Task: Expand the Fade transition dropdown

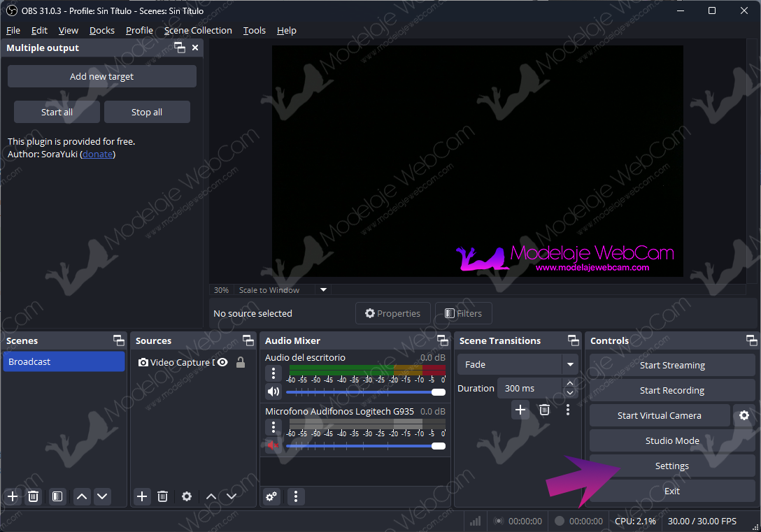Action: click(571, 364)
